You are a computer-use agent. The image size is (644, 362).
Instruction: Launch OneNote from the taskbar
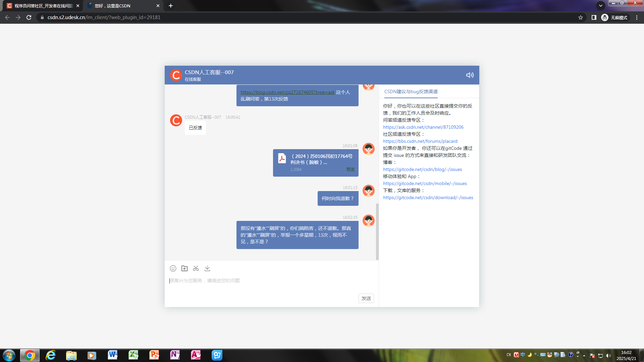175,355
